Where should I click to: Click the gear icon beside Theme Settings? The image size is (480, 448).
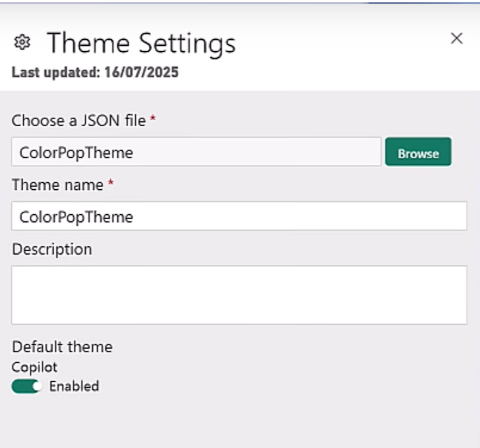(22, 42)
